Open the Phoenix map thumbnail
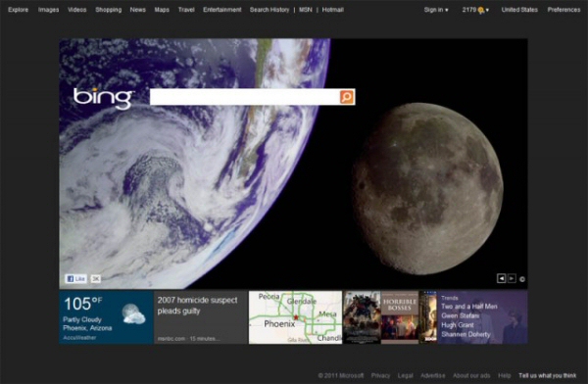The height and width of the screenshot is (384, 588). [x=296, y=317]
